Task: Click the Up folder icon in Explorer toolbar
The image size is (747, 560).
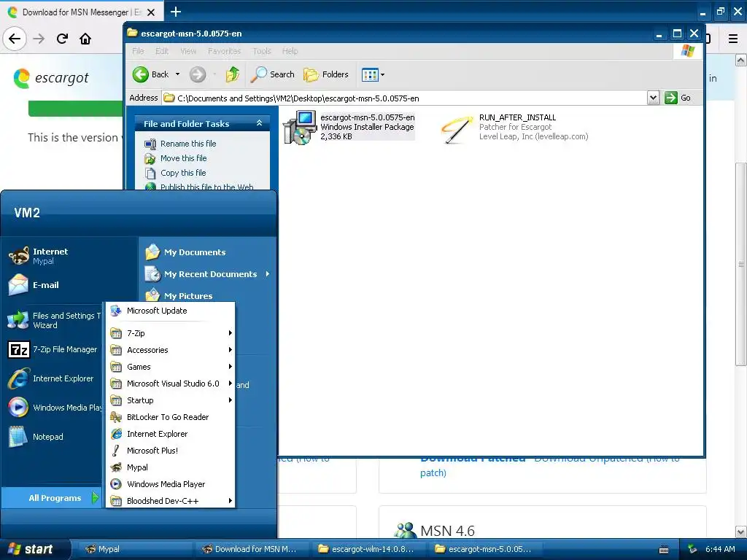Action: tap(233, 74)
